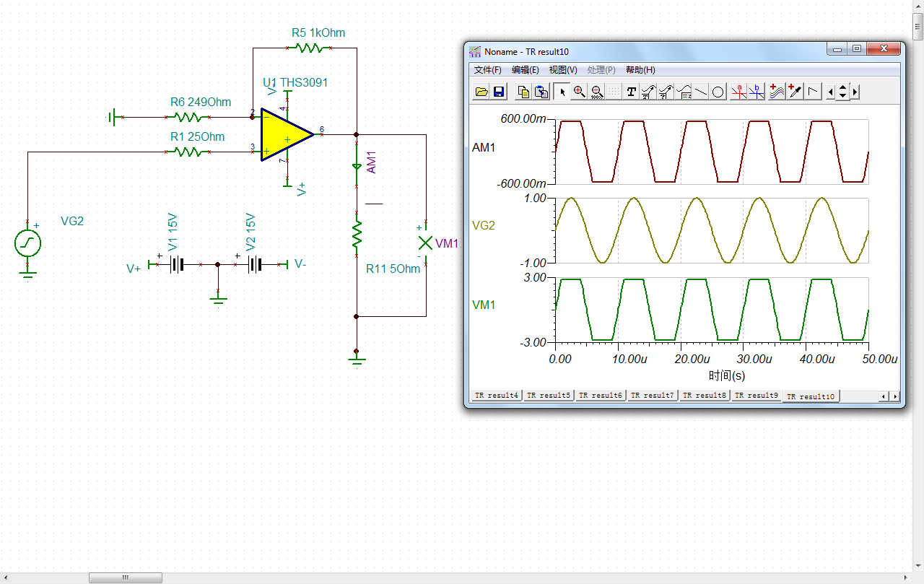Click the question-mark curve label tool
Screen dimensions: 924x584
pyautogui.click(x=666, y=92)
